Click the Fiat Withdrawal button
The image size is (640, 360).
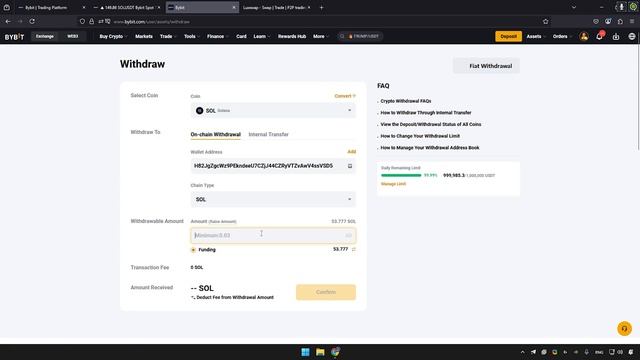click(x=486, y=66)
